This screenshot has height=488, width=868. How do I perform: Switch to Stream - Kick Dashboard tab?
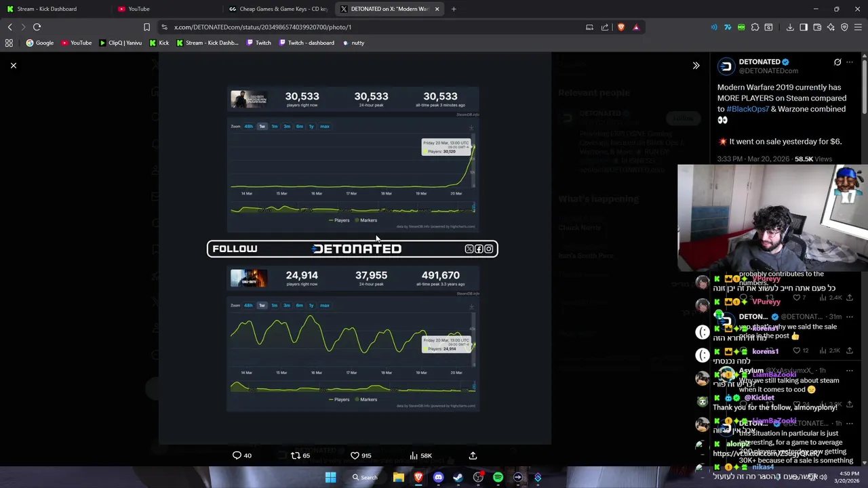pos(53,9)
